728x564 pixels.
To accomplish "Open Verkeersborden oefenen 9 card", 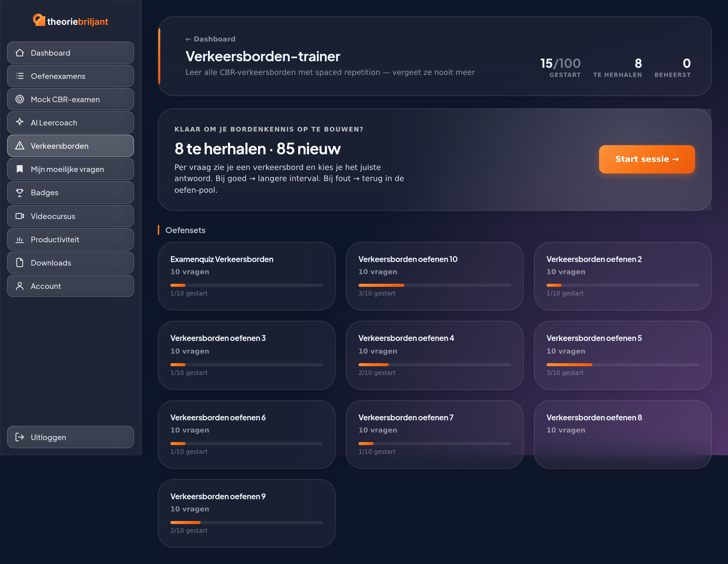I will (x=246, y=513).
